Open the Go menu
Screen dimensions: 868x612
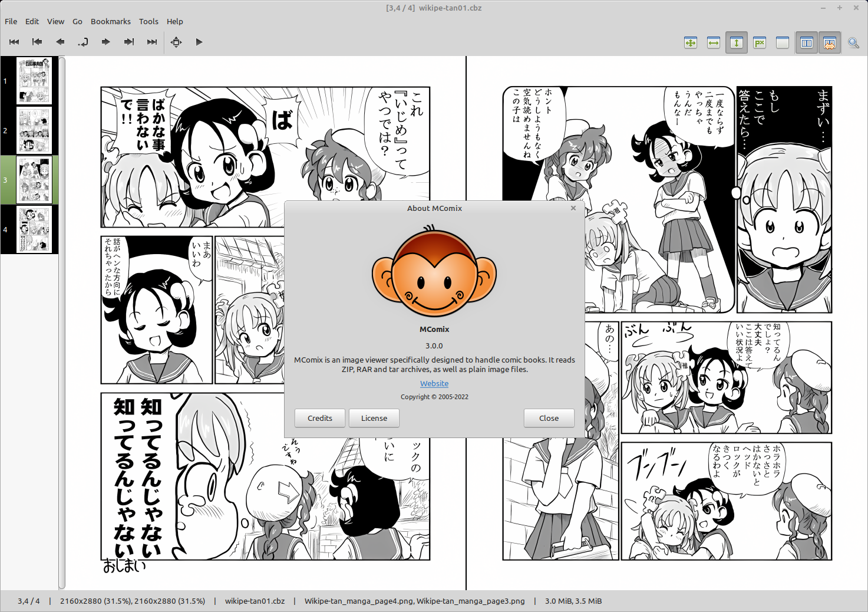78,21
